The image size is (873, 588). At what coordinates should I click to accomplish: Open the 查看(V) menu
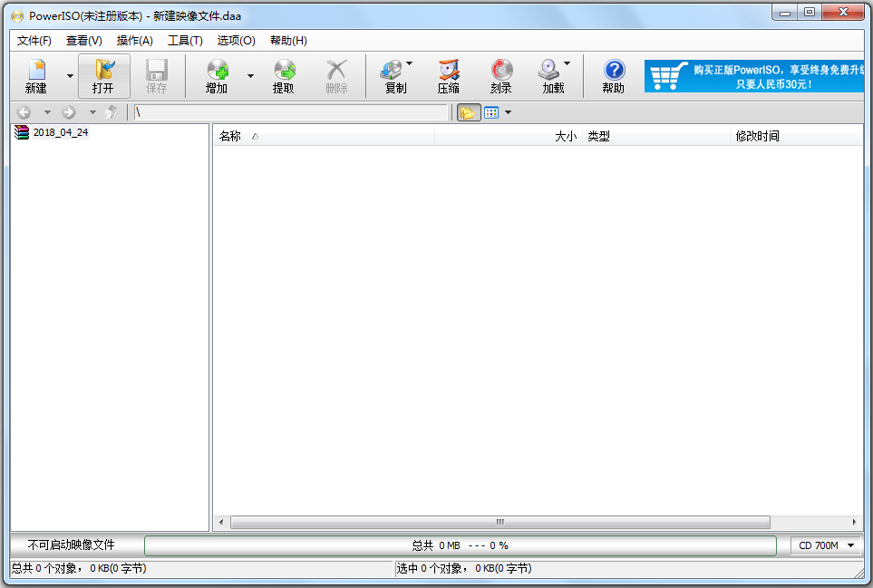tap(84, 41)
